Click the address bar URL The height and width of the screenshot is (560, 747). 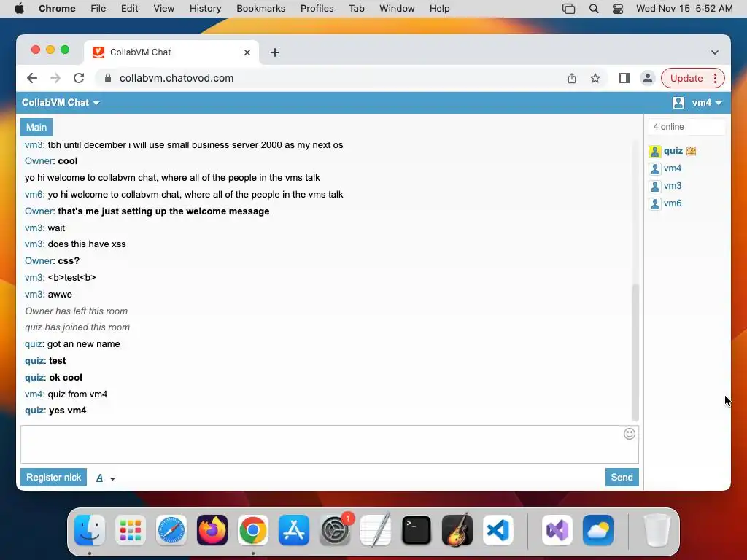(x=177, y=78)
